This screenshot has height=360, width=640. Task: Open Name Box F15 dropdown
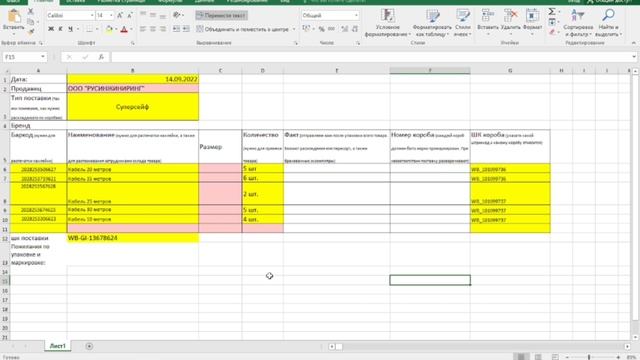[x=43, y=57]
